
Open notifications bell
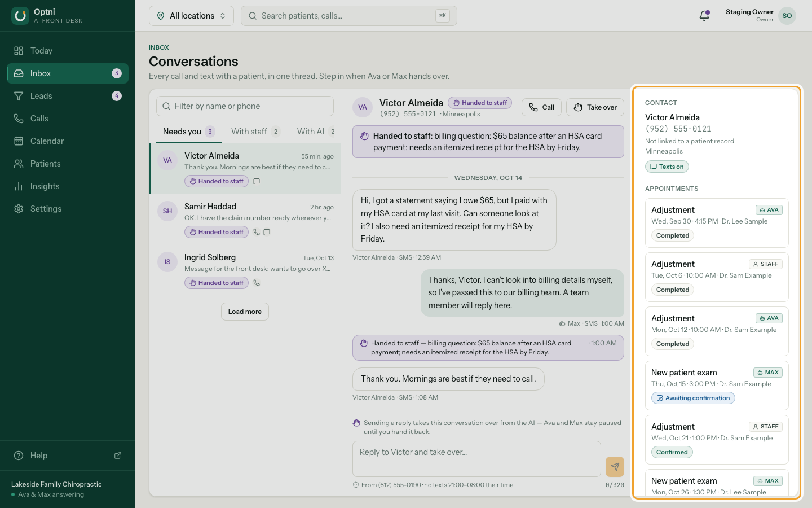tap(704, 16)
